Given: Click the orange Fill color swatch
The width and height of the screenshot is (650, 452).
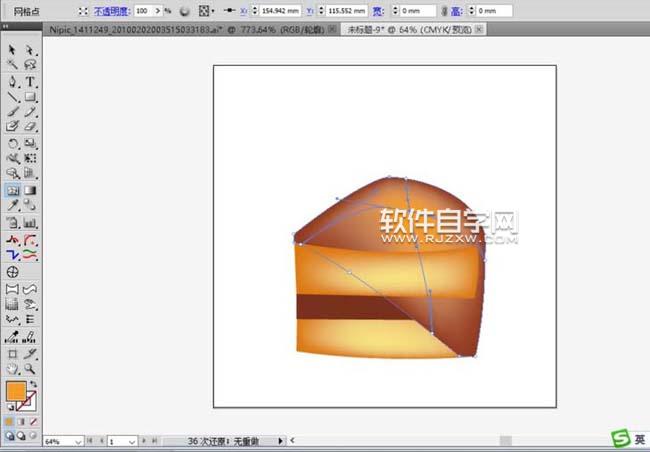Looking at the screenshot, I should tap(15, 391).
